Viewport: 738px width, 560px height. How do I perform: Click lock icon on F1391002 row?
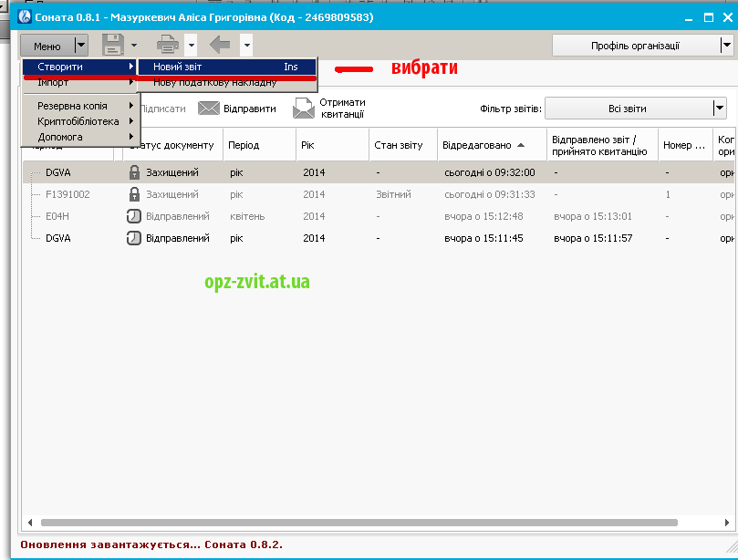click(134, 194)
